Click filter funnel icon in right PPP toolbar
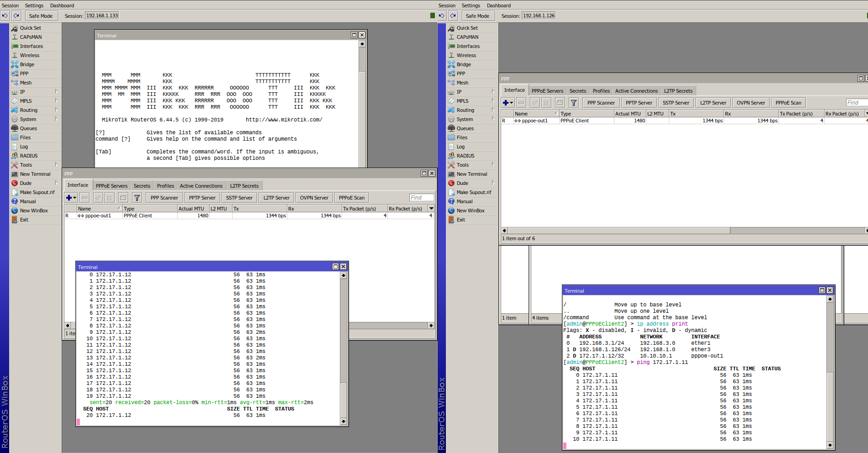868x453 pixels. [574, 103]
